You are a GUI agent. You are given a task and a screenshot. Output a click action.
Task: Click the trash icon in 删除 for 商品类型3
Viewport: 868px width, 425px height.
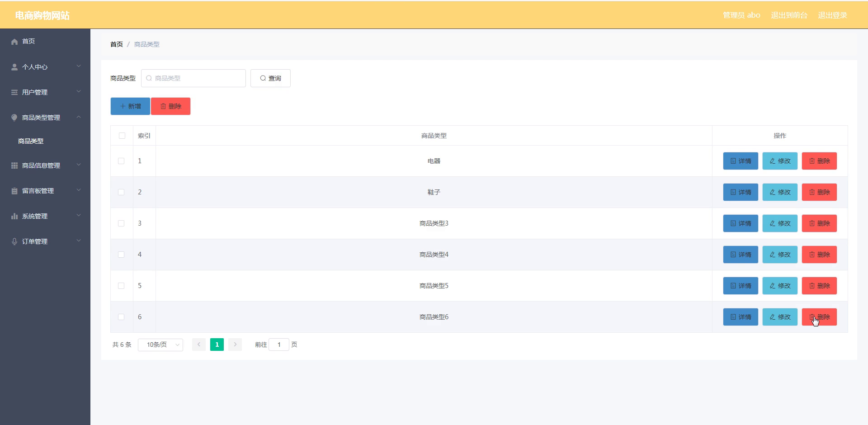(812, 223)
